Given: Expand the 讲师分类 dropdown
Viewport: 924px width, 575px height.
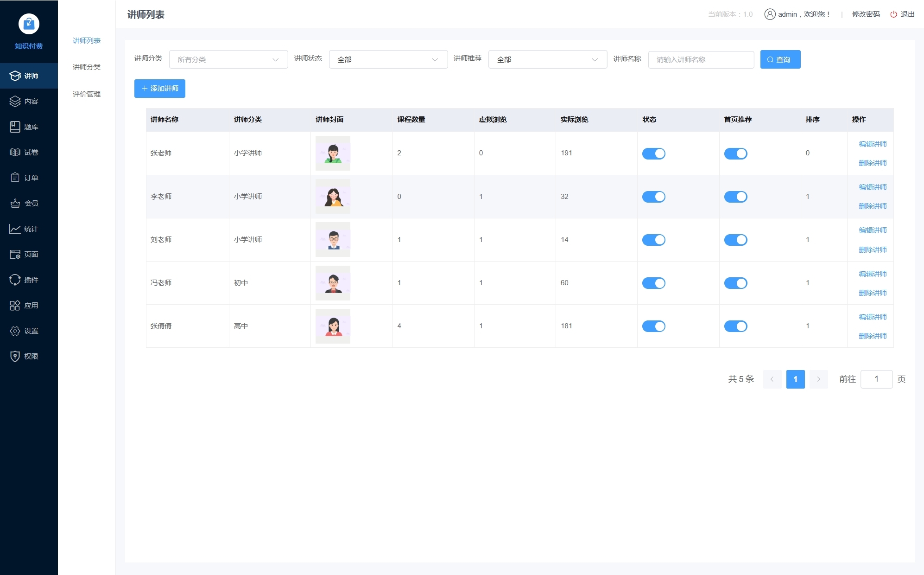Looking at the screenshot, I should tap(228, 59).
